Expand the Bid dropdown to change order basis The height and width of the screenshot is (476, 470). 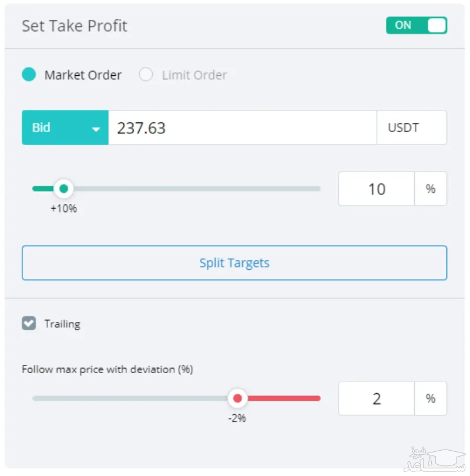tap(65, 128)
